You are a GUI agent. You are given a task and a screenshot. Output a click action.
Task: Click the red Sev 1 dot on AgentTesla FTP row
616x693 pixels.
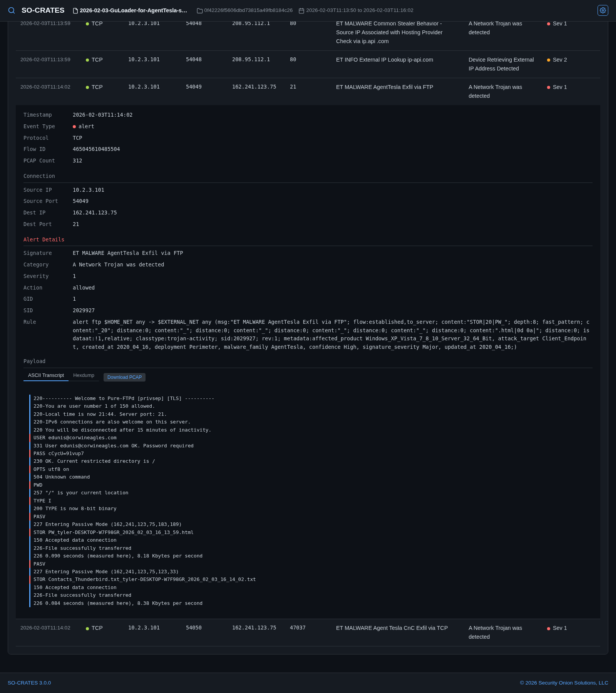coord(549,87)
